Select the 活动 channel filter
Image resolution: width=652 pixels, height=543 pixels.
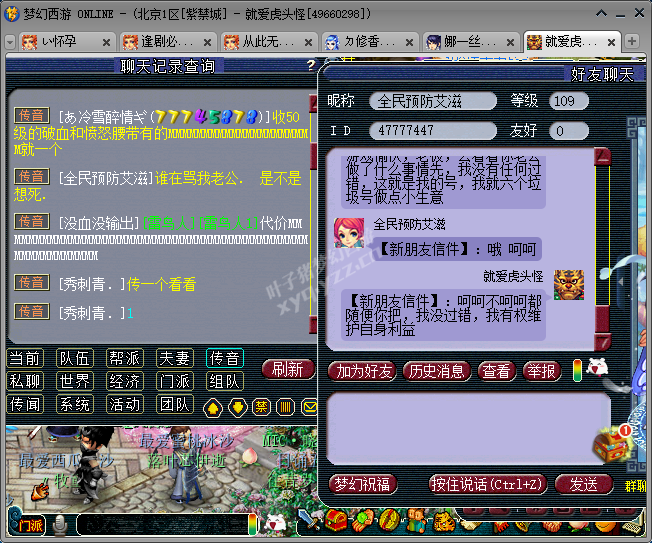tap(125, 404)
